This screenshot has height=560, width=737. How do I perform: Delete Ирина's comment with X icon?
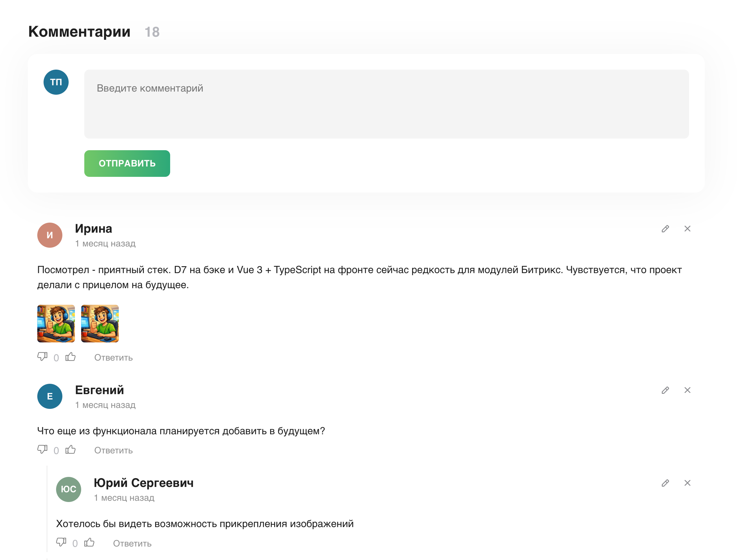coord(687,229)
